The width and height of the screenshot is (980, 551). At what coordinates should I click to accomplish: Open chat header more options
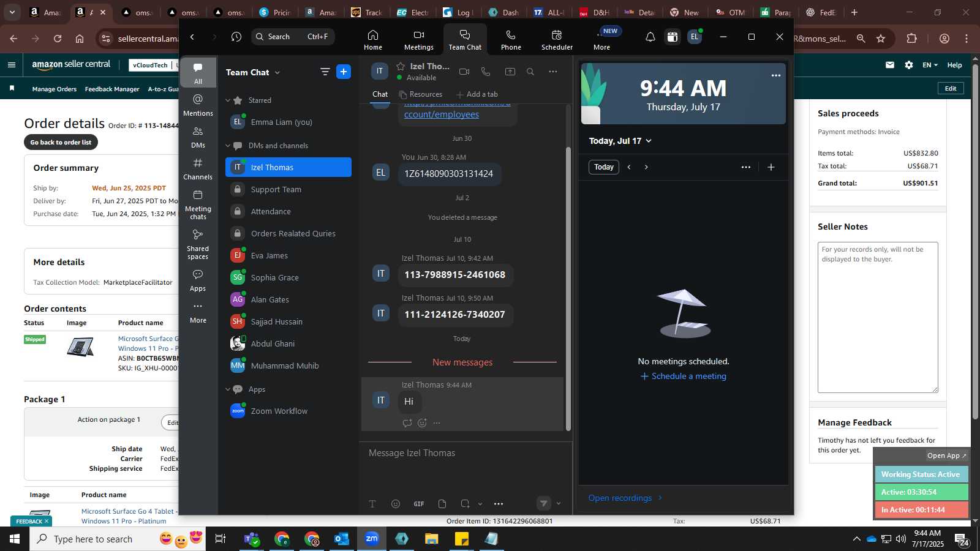click(x=553, y=72)
